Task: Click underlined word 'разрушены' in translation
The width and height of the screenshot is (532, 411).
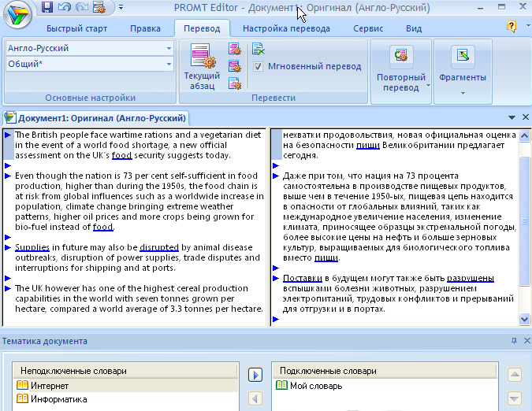Action: (x=471, y=278)
